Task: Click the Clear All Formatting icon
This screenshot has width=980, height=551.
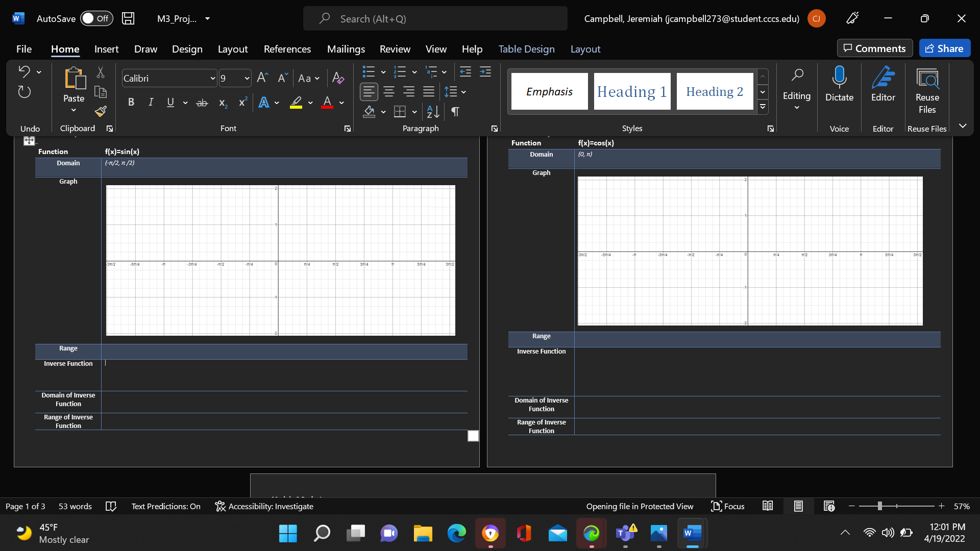Action: click(x=337, y=78)
